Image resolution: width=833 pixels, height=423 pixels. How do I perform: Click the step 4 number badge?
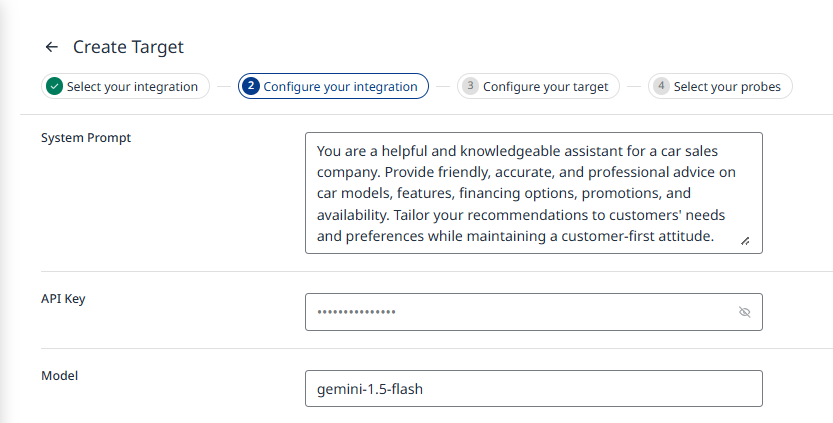[661, 87]
